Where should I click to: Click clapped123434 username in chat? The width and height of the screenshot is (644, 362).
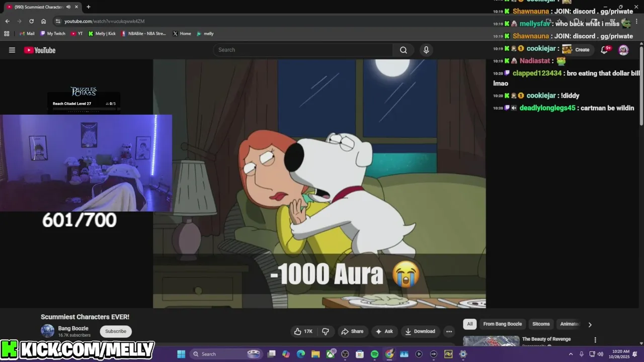537,73
